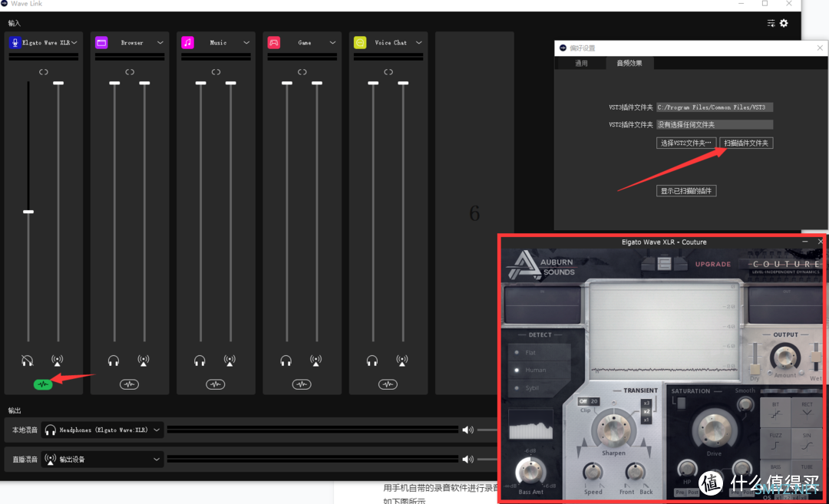Mute headphone monitor on Voice Chat channel
Image resolution: width=829 pixels, height=504 pixels.
click(372, 361)
